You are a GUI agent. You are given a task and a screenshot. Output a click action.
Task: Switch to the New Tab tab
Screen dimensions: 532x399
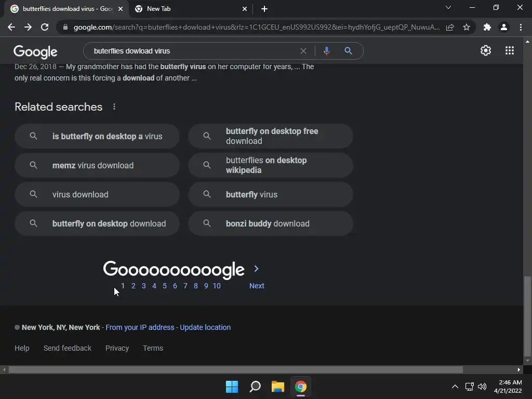pyautogui.click(x=191, y=9)
